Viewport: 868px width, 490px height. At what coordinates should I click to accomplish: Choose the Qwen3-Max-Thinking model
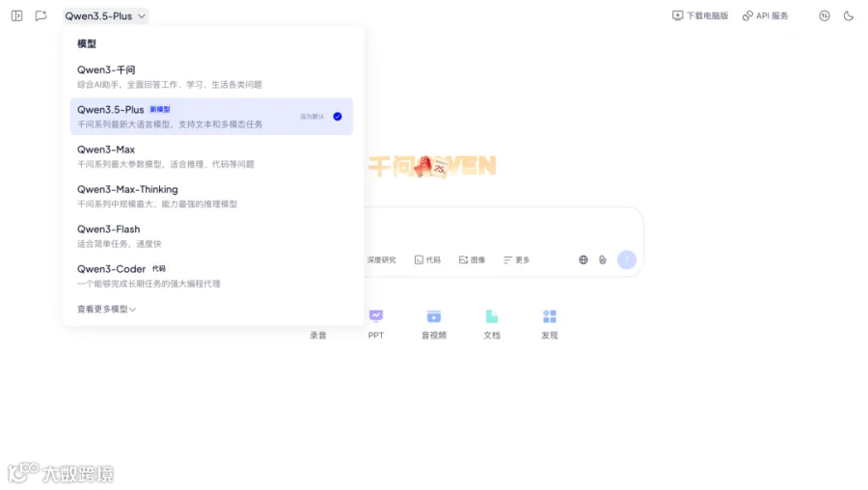[211, 196]
